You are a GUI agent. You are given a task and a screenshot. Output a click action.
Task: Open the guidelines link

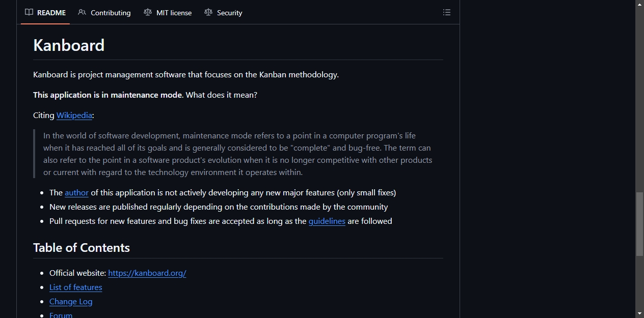(327, 221)
